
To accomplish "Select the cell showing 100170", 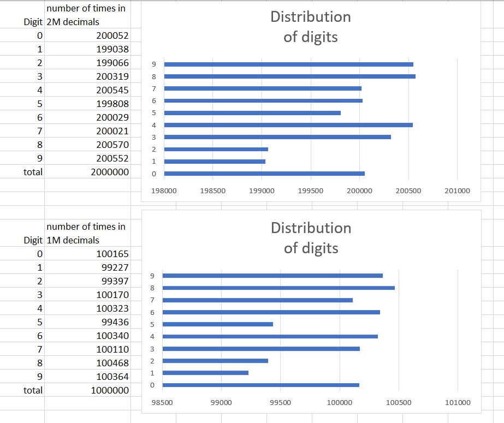I will (87, 295).
